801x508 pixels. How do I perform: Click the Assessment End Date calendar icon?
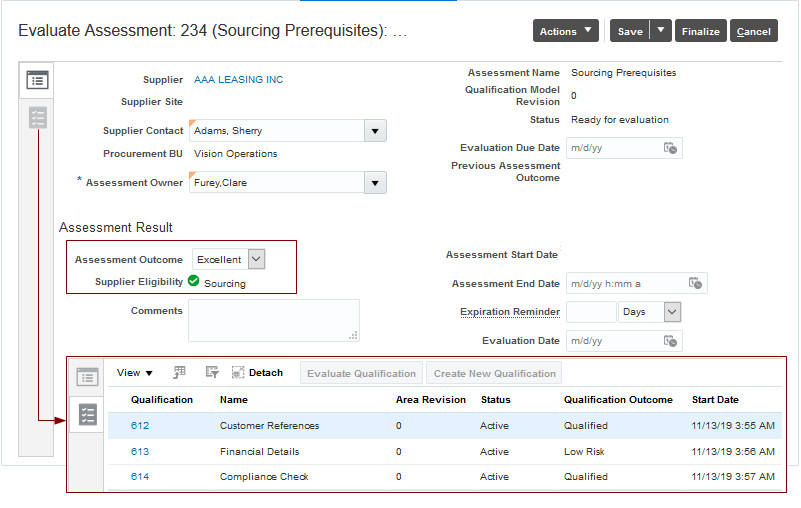tap(696, 283)
